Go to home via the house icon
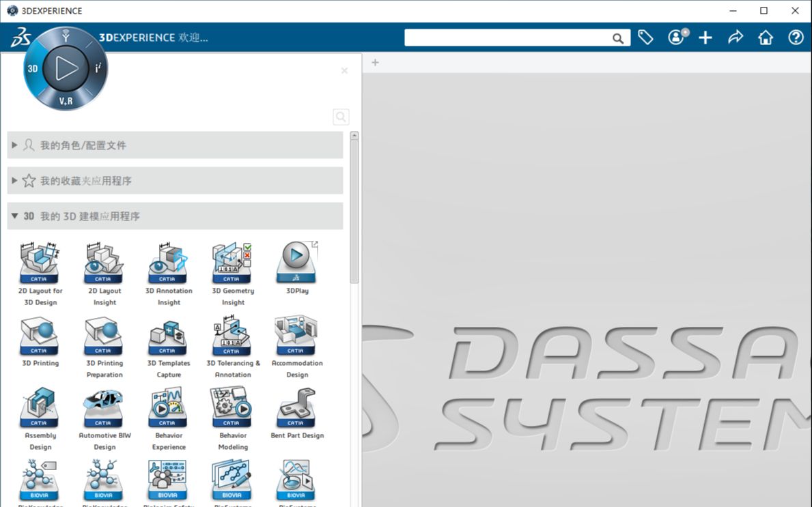Screen dimensions: 812x507 point(766,38)
